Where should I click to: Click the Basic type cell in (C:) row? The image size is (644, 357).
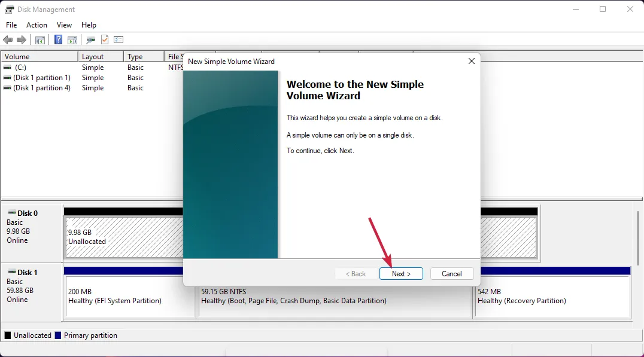pos(135,68)
